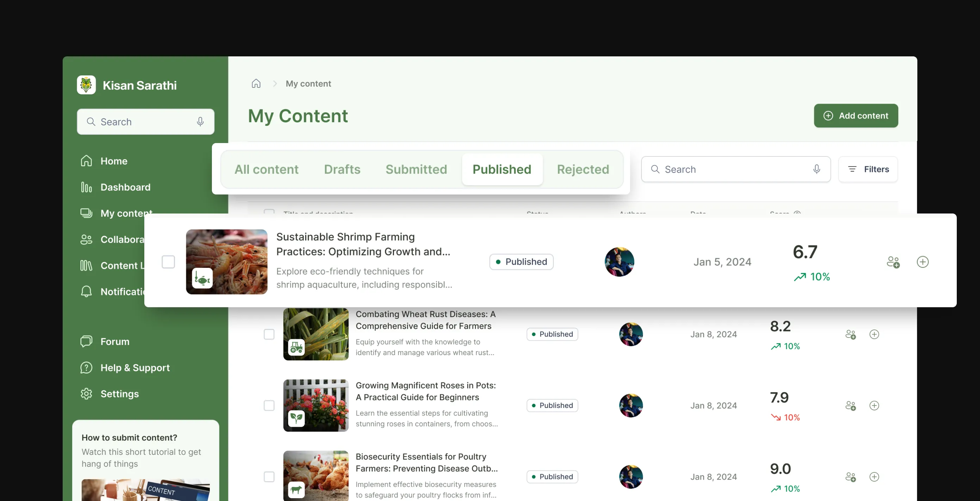Viewport: 980px width, 501px height.
Task: Select the Shrimp Farming article checkbox
Action: 168,262
